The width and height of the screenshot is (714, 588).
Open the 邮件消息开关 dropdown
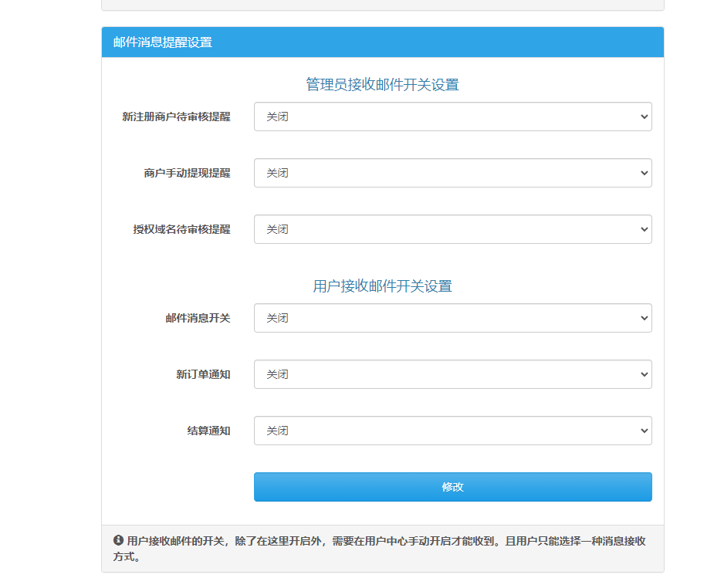point(452,318)
